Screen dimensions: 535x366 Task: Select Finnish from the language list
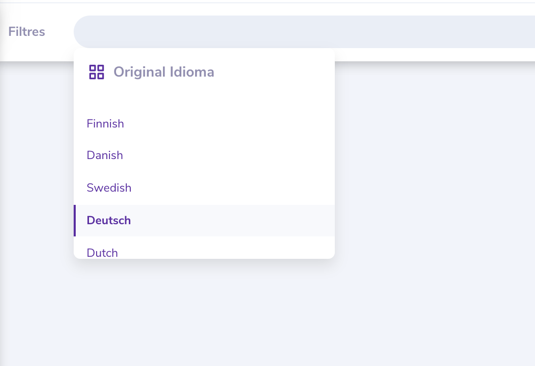[105, 123]
